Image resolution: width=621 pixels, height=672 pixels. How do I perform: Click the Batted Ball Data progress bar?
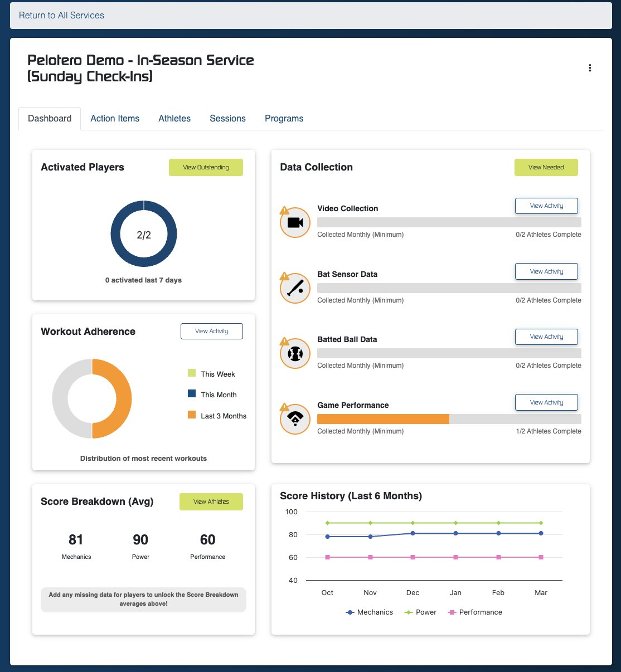pyautogui.click(x=449, y=353)
